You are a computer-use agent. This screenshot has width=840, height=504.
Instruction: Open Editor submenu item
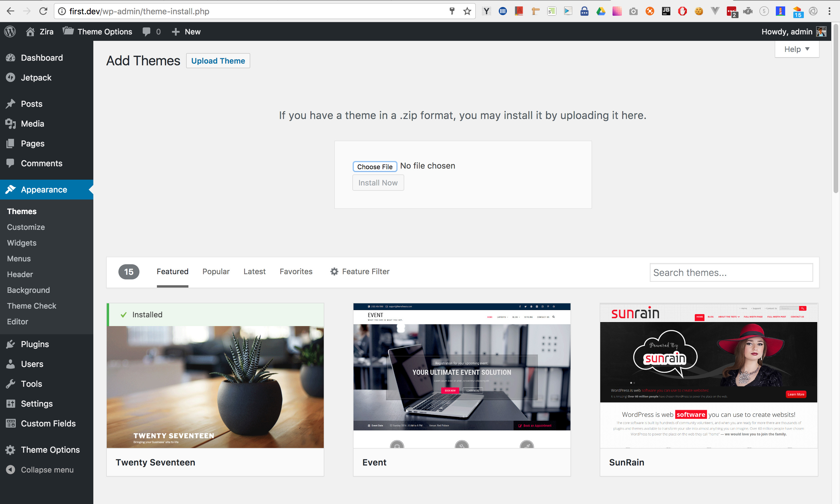[x=18, y=321]
